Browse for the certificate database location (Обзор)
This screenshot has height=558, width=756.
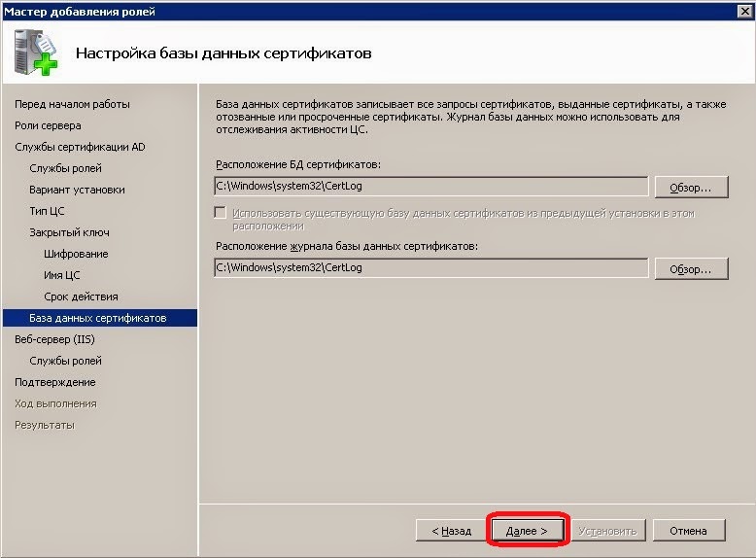[691, 187]
